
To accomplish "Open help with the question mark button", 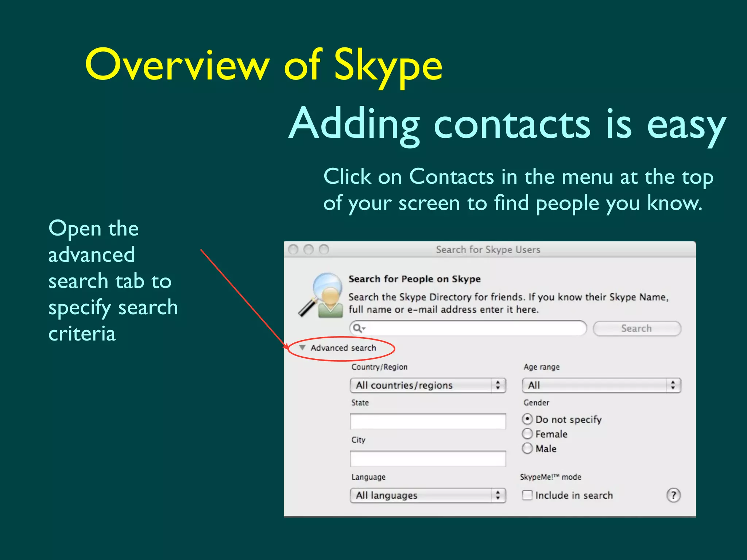I will 673,495.
